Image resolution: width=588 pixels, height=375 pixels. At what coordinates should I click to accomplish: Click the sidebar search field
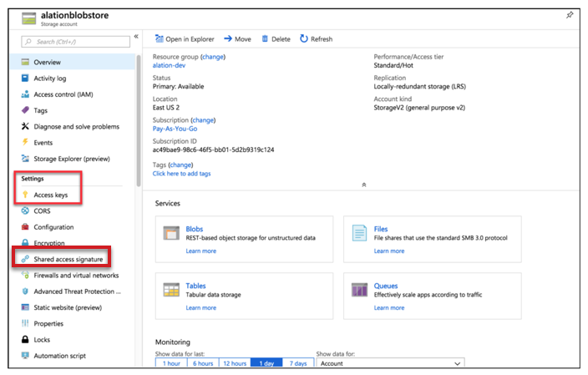click(76, 42)
